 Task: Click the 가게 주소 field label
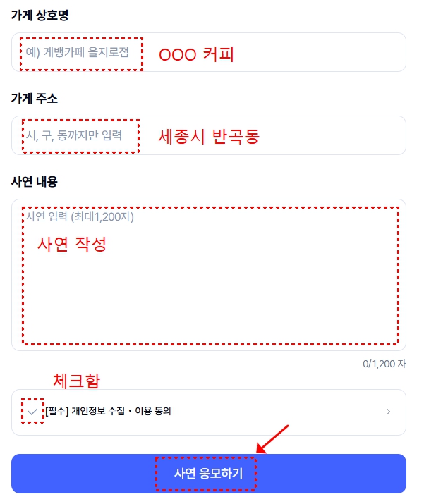[35, 99]
